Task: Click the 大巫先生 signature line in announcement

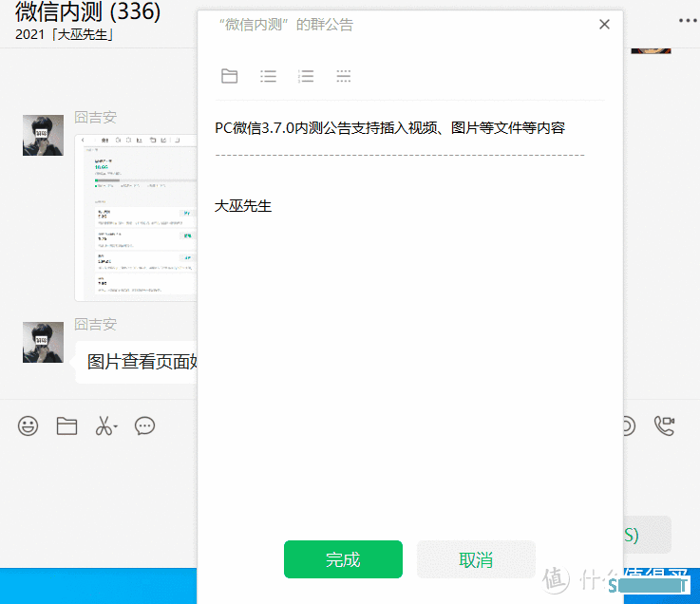Action: pos(243,206)
